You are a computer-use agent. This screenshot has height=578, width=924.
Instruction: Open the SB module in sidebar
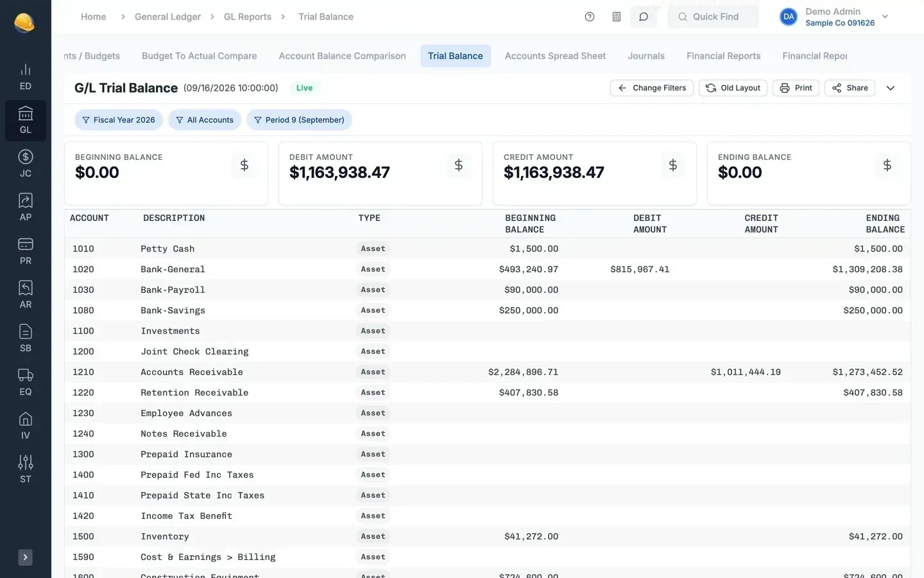(x=26, y=339)
